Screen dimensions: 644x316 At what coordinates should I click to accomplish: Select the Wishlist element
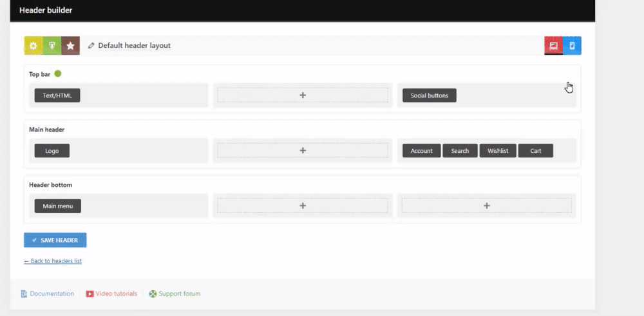point(498,151)
